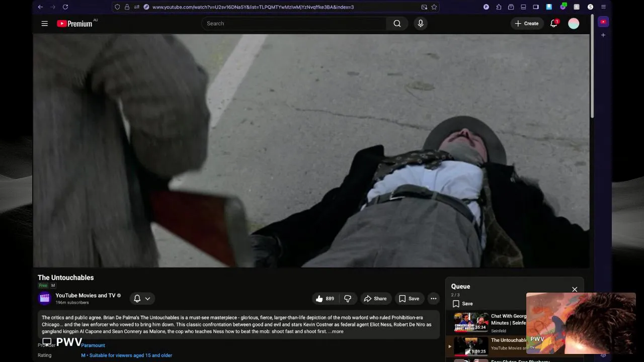644x362 pixels.
Task: Click the Free badge under title
Action: (43, 286)
